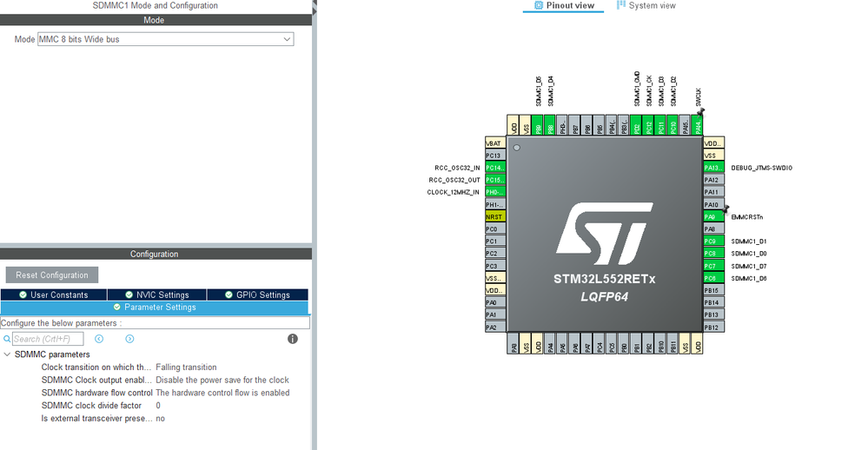Click the PB14 pin on chip

[x=713, y=303]
